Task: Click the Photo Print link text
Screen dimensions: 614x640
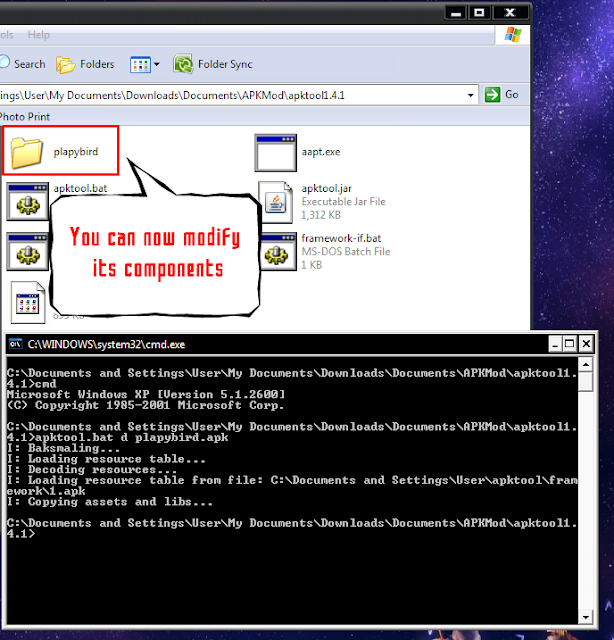Action: [25, 117]
